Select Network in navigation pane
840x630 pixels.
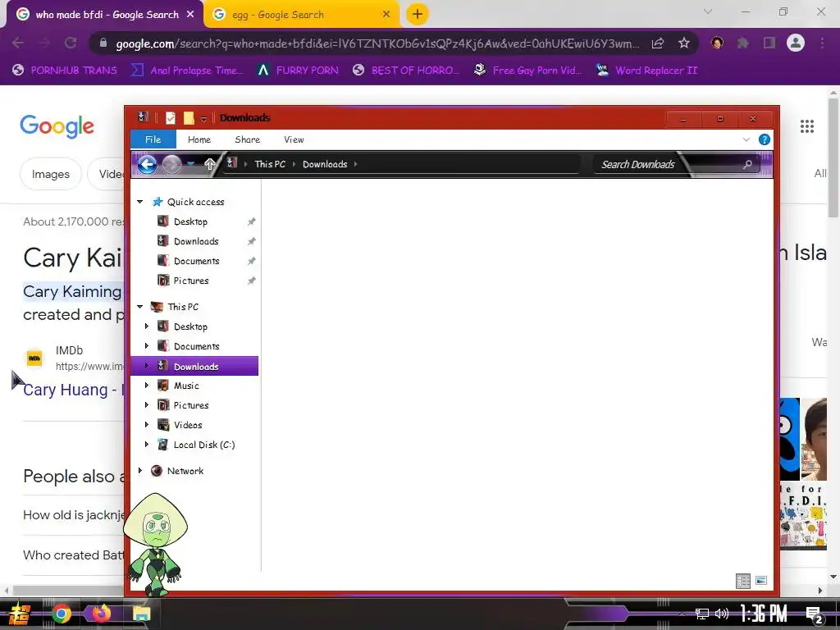[185, 471]
